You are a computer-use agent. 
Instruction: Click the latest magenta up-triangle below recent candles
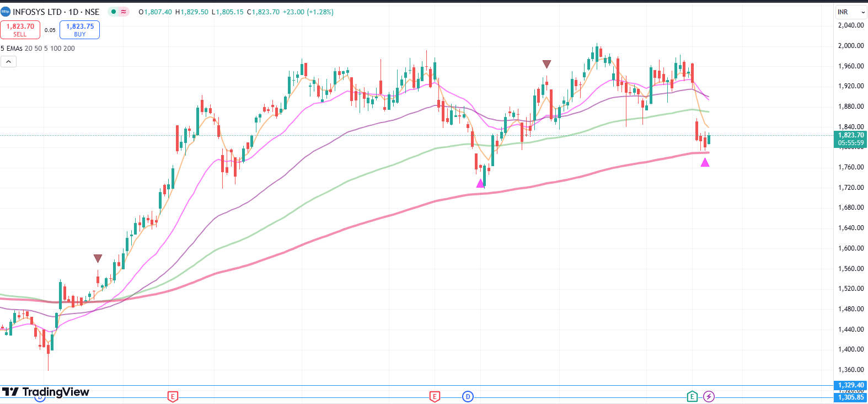tap(705, 162)
